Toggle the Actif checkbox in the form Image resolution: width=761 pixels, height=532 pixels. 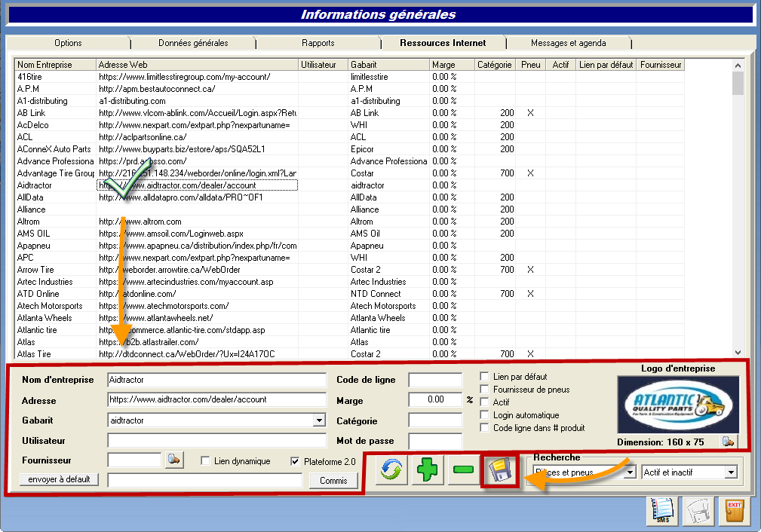[x=484, y=402]
